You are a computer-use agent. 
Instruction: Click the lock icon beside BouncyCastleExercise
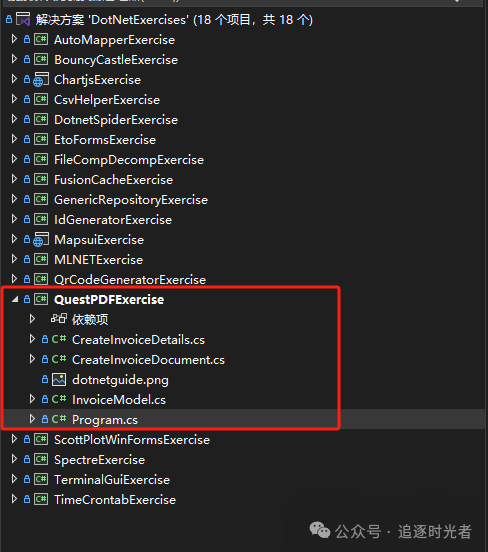tap(27, 59)
